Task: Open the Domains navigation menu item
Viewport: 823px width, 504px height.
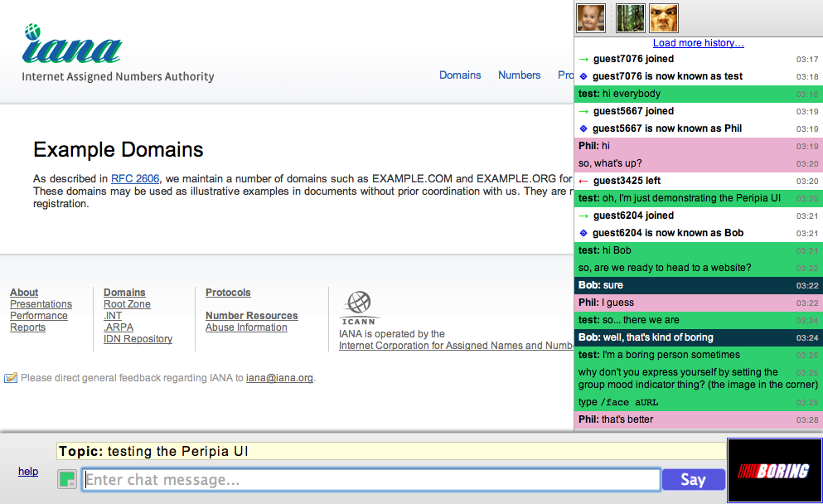Action: [460, 75]
